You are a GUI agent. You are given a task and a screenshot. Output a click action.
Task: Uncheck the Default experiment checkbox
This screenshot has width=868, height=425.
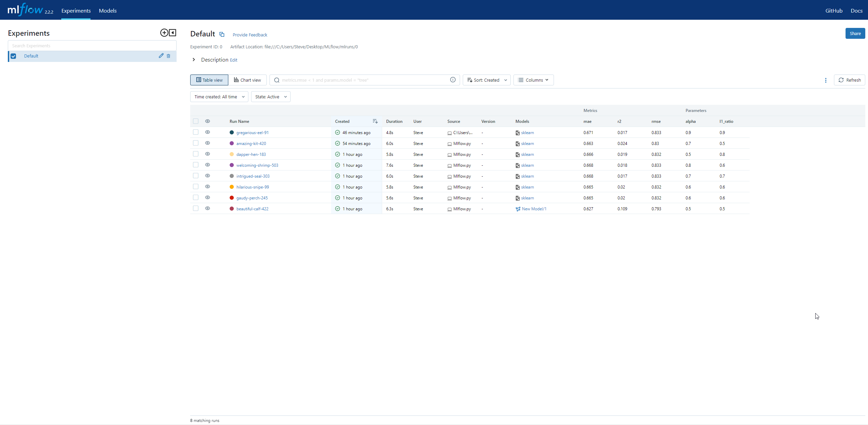coord(13,56)
